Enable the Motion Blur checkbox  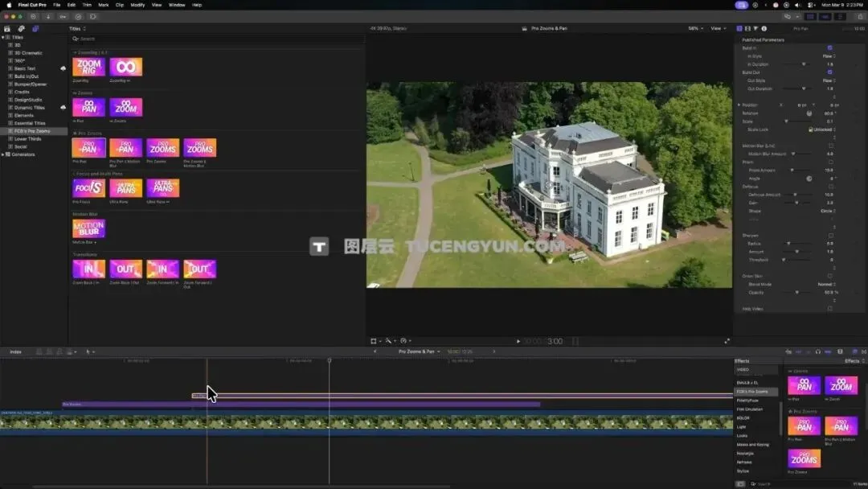pos(830,146)
